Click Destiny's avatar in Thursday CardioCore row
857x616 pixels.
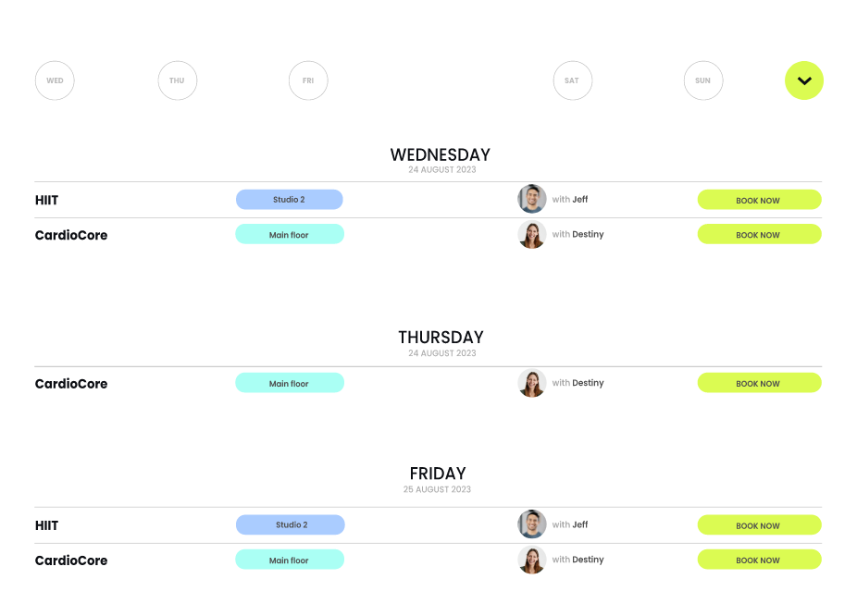click(x=532, y=383)
